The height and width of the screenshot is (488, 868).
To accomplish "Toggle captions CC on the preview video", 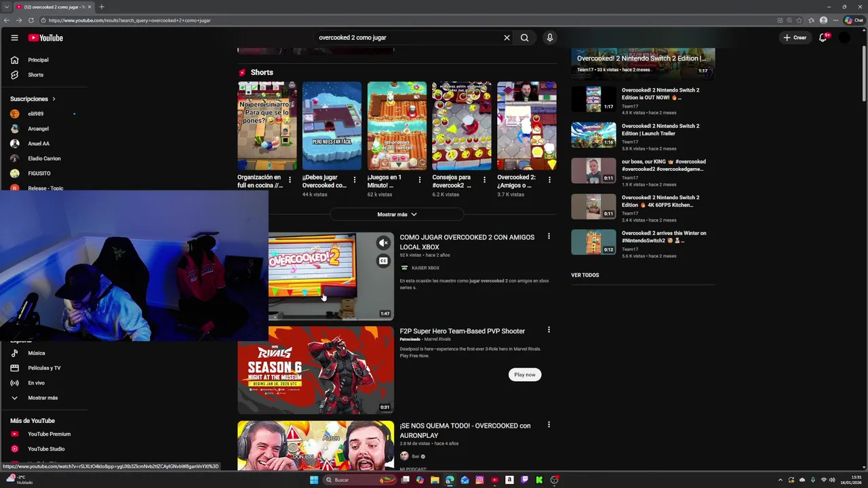I will tap(383, 261).
